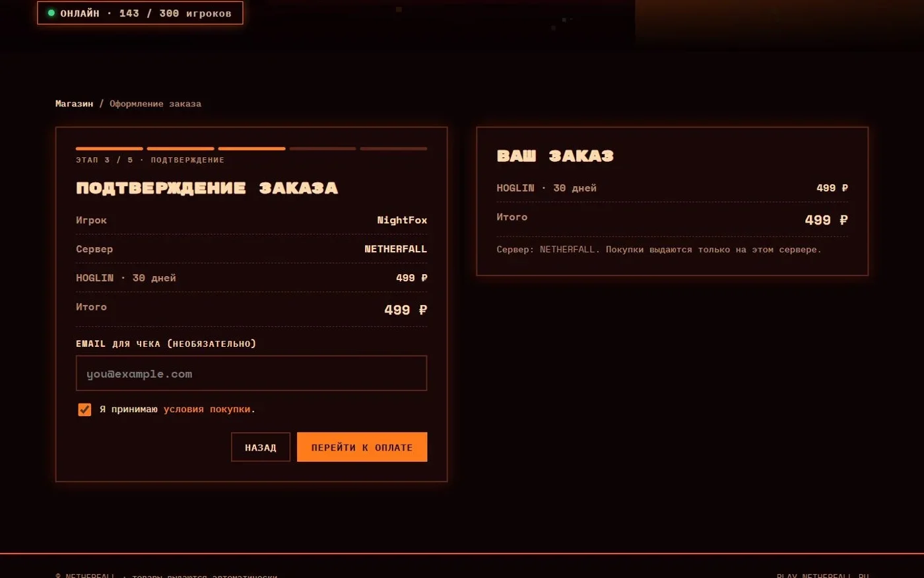Viewport: 924px width, 578px height.
Task: Select the NETHERFALL server value in confirmation
Action: [396, 249]
